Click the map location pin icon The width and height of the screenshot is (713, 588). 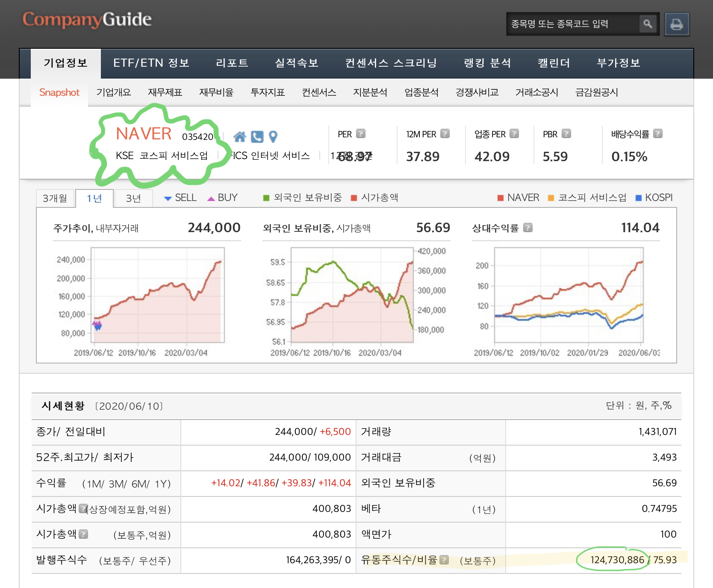coord(273,137)
